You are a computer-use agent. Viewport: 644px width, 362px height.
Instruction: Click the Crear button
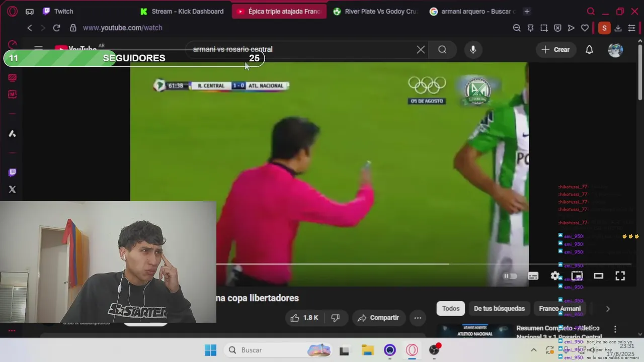click(555, 49)
